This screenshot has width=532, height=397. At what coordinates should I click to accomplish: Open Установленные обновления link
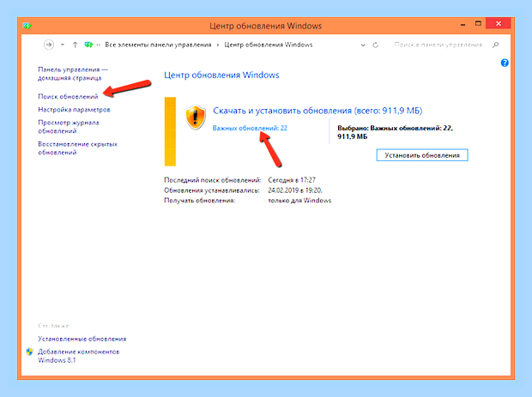pyautogui.click(x=82, y=339)
